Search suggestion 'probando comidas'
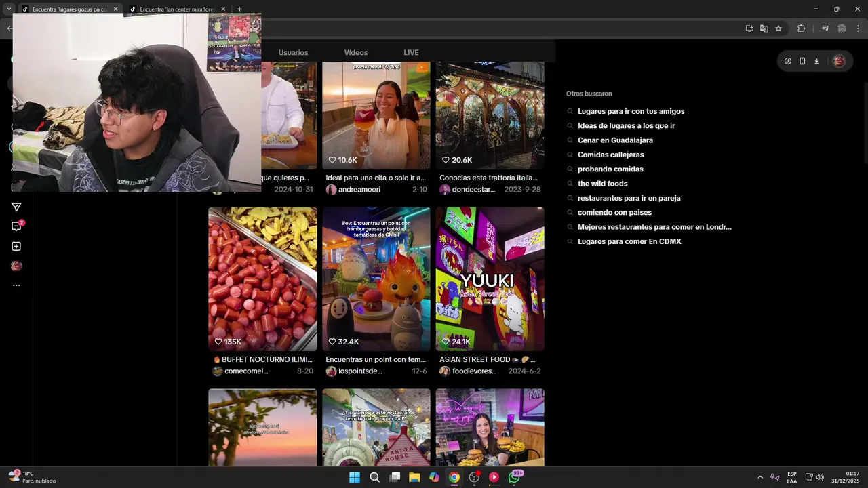This screenshot has height=488, width=868. [x=610, y=169]
